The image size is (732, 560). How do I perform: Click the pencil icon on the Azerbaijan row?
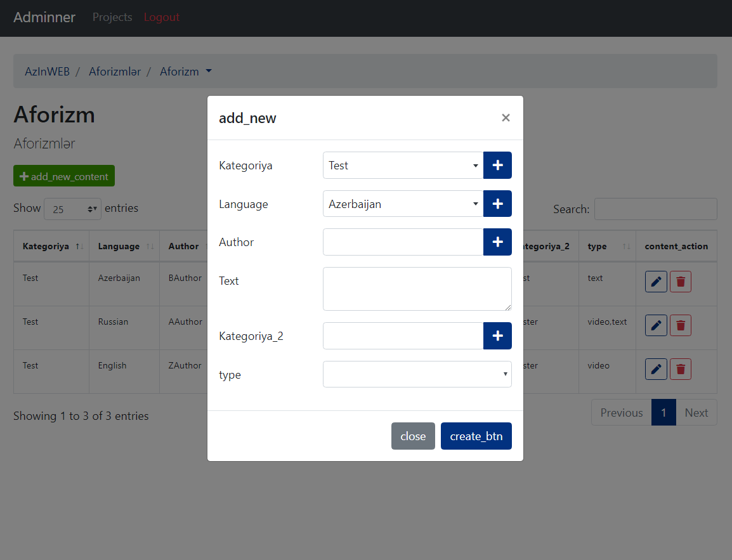coord(656,281)
